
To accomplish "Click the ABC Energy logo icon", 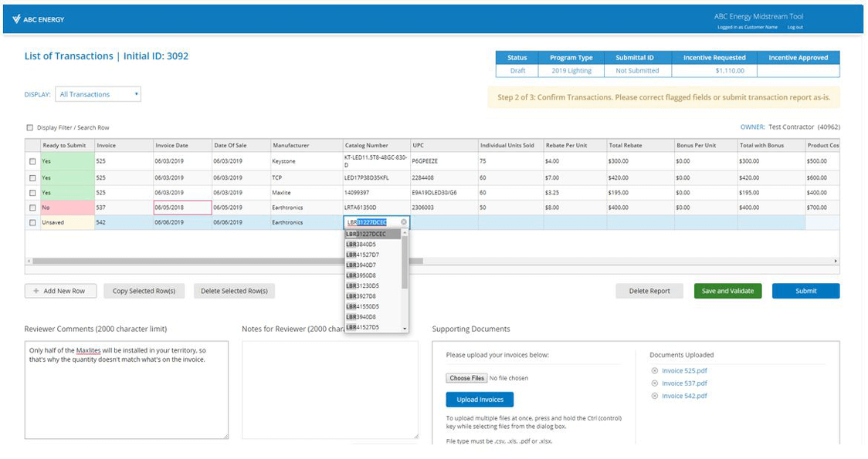I will [x=16, y=19].
